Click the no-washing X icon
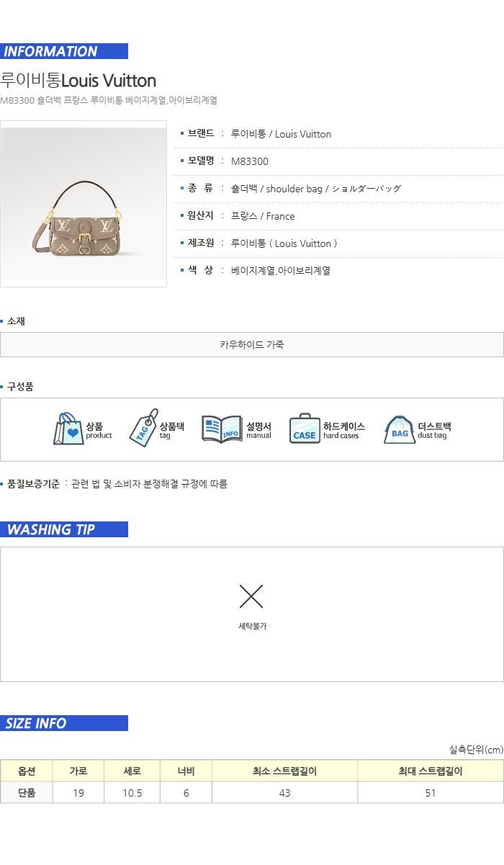 [251, 596]
